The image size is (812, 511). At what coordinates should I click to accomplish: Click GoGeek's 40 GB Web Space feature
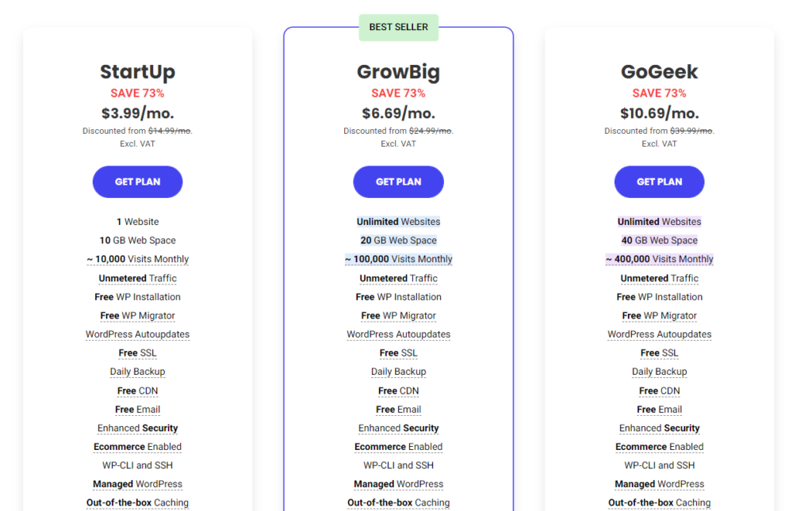coord(659,240)
